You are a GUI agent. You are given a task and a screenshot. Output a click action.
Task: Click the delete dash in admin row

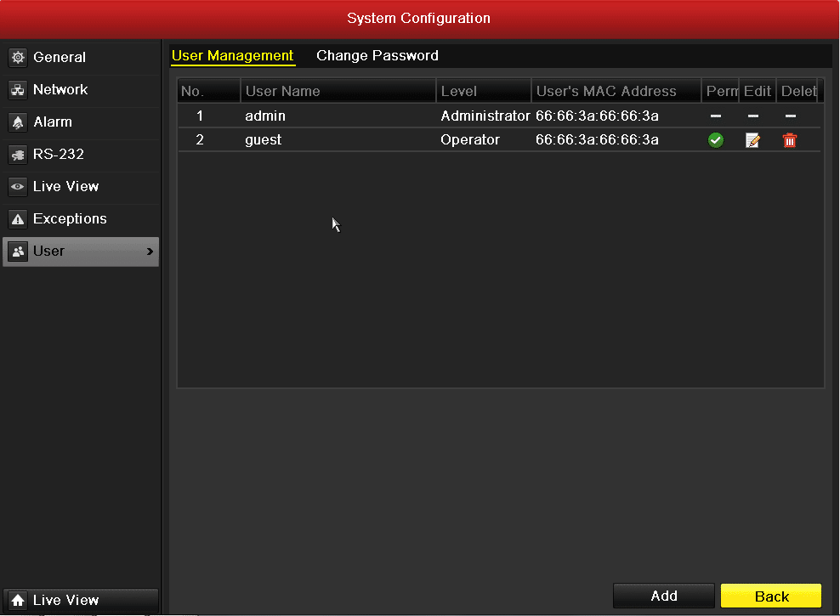click(791, 116)
